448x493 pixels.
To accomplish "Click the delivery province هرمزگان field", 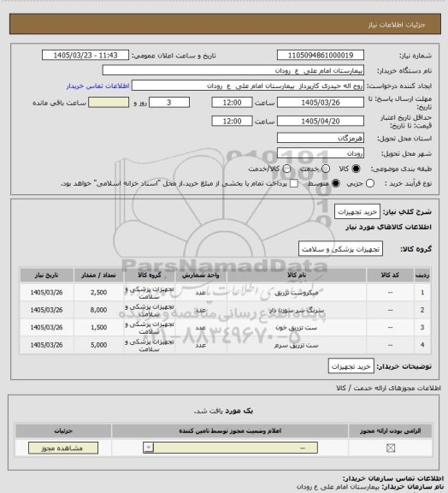I will click(x=321, y=138).
